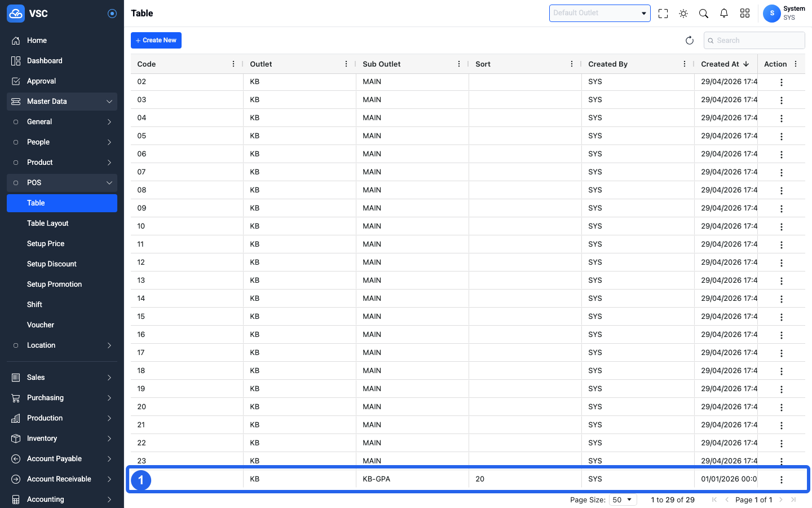Expand the General submenu
812x508 pixels.
pos(62,122)
